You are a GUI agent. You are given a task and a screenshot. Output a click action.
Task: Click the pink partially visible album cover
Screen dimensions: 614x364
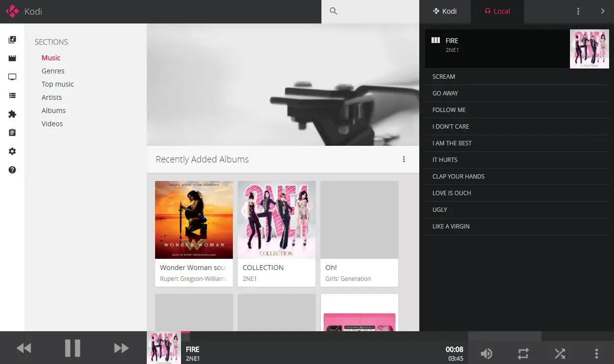click(359, 313)
